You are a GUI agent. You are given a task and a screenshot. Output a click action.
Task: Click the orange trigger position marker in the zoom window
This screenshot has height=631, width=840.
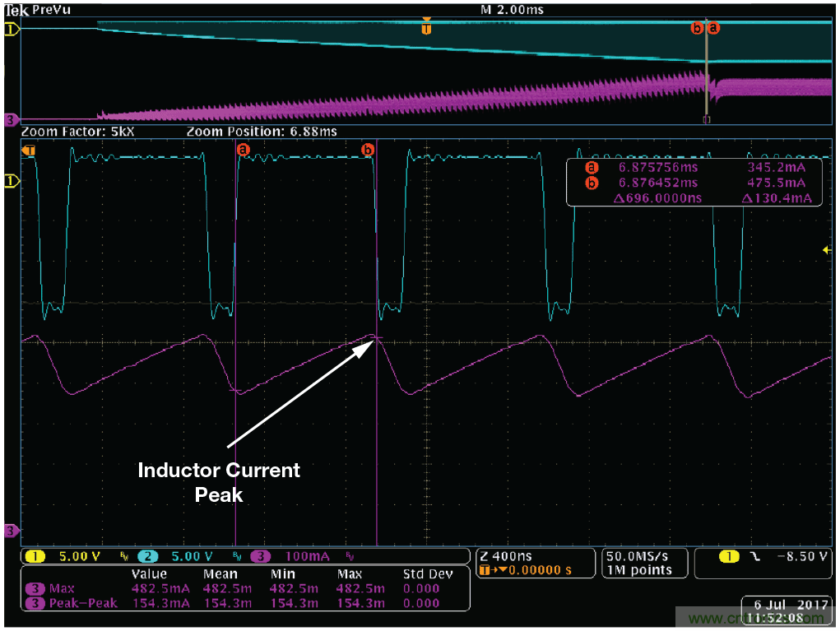tap(29, 151)
